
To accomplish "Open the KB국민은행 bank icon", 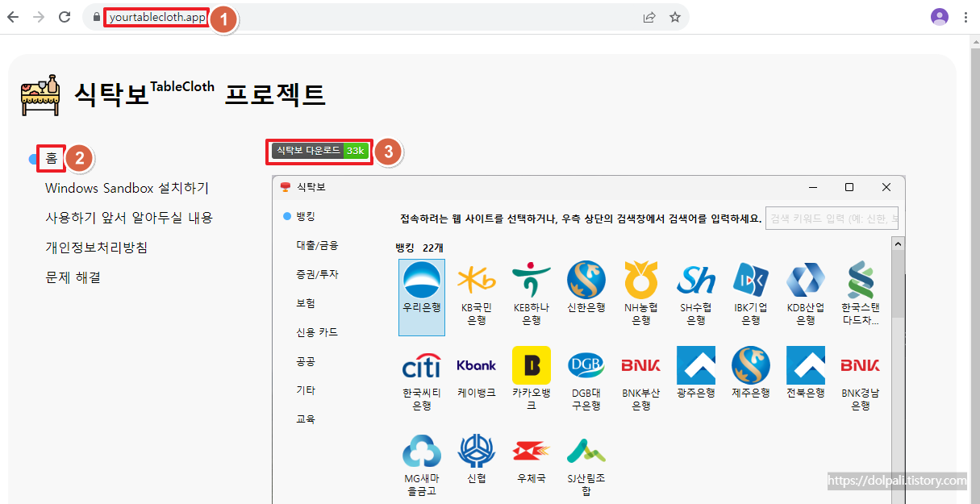I will [x=475, y=285].
